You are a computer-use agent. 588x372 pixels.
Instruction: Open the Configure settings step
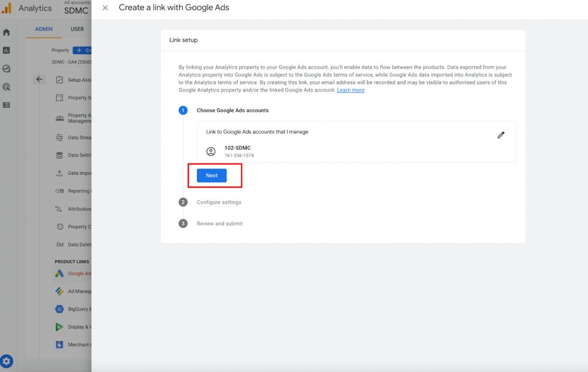(219, 202)
